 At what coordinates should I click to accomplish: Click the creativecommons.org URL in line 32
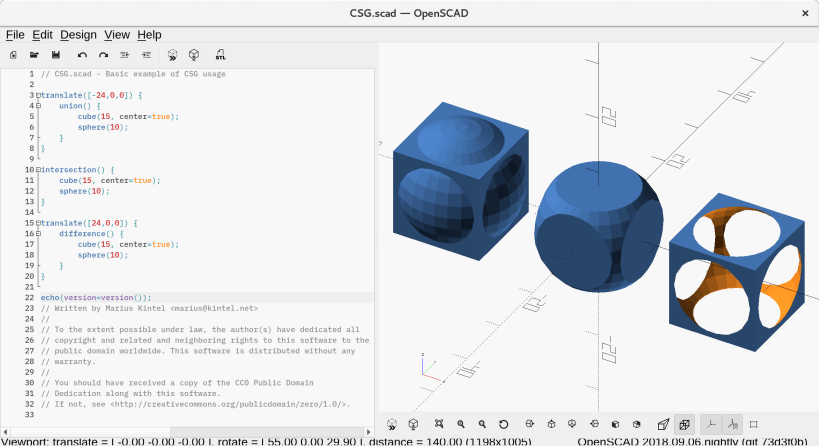228,404
